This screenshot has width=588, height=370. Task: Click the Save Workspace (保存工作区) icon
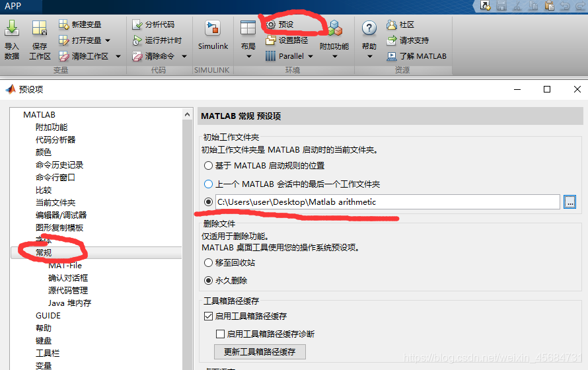[x=40, y=28]
